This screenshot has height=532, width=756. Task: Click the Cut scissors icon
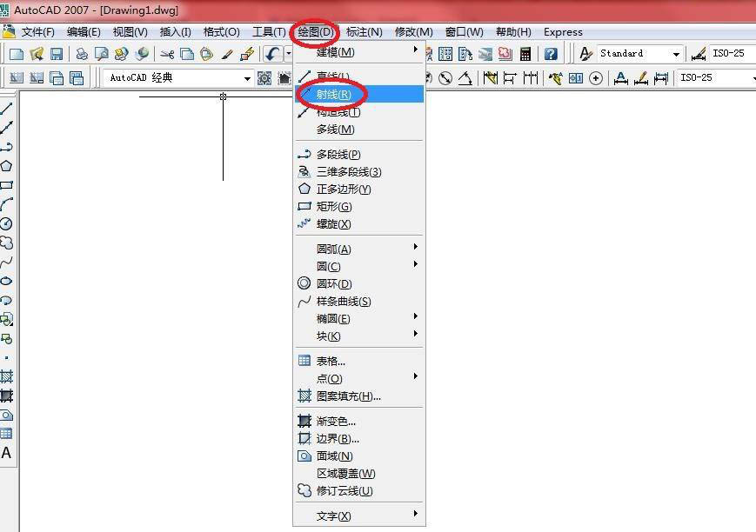(x=167, y=54)
